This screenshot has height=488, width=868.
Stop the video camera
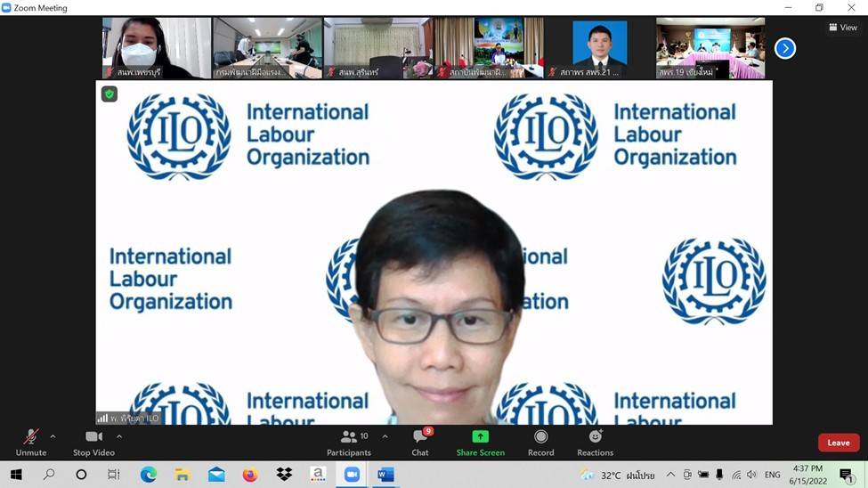pos(93,443)
